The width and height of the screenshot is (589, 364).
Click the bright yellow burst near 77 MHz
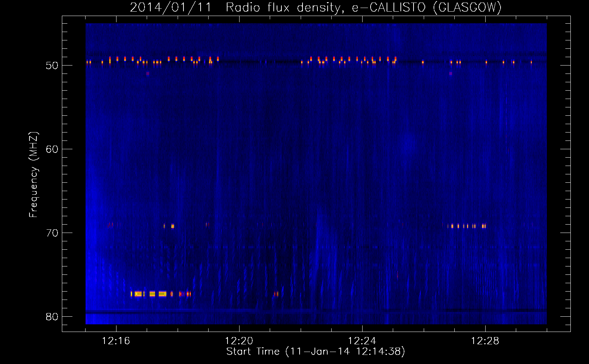(x=149, y=294)
